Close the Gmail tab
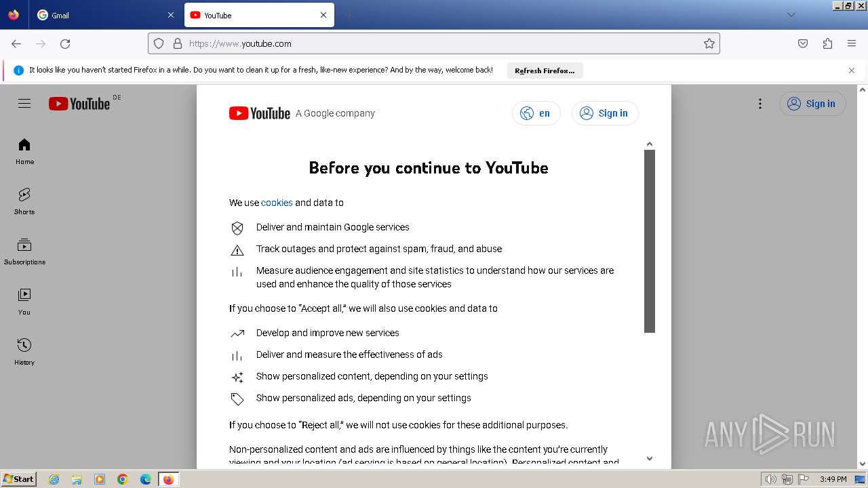 tap(171, 15)
